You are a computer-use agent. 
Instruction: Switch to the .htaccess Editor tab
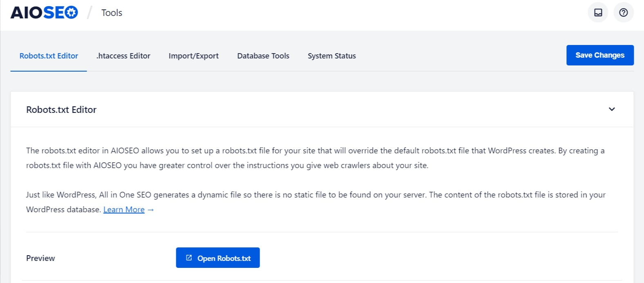click(x=123, y=56)
